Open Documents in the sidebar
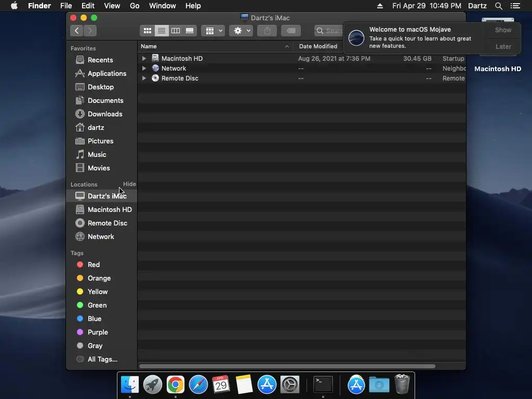Viewport: 532px width, 399px height. click(105, 101)
